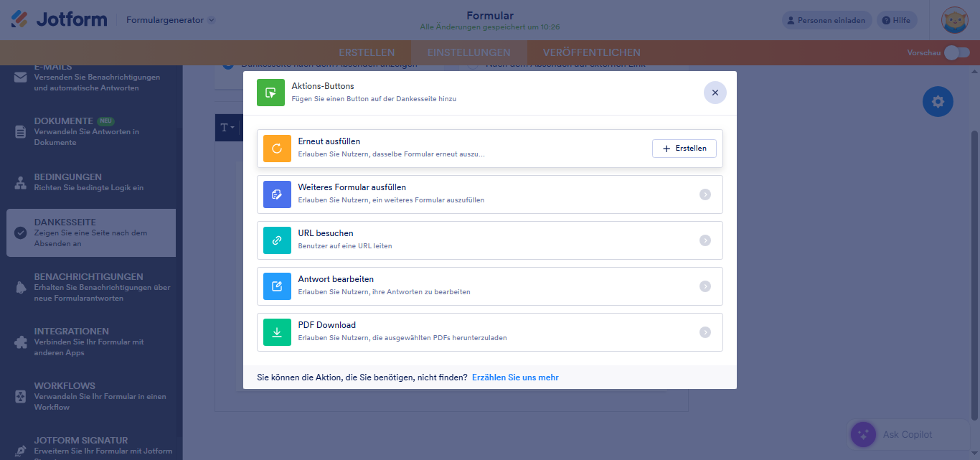Click the URL besuchen title text
Viewport: 980px width, 460px height.
[x=326, y=233]
